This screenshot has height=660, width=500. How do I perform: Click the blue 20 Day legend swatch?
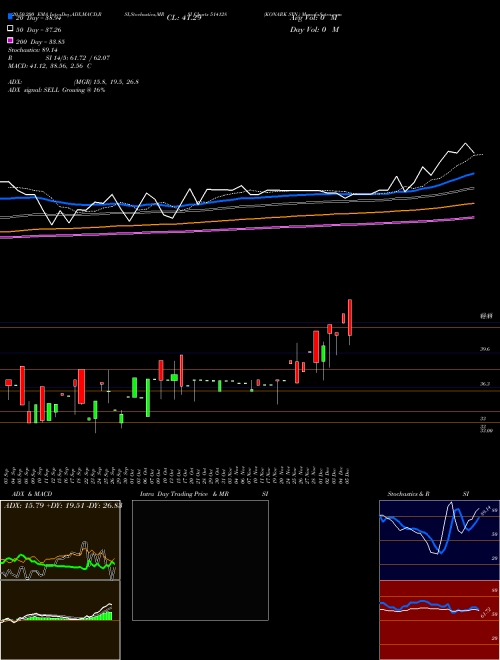coord(10,17)
